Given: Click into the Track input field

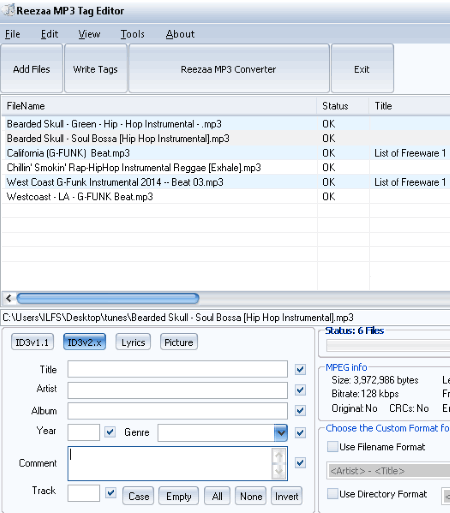Looking at the screenshot, I should [83, 493].
